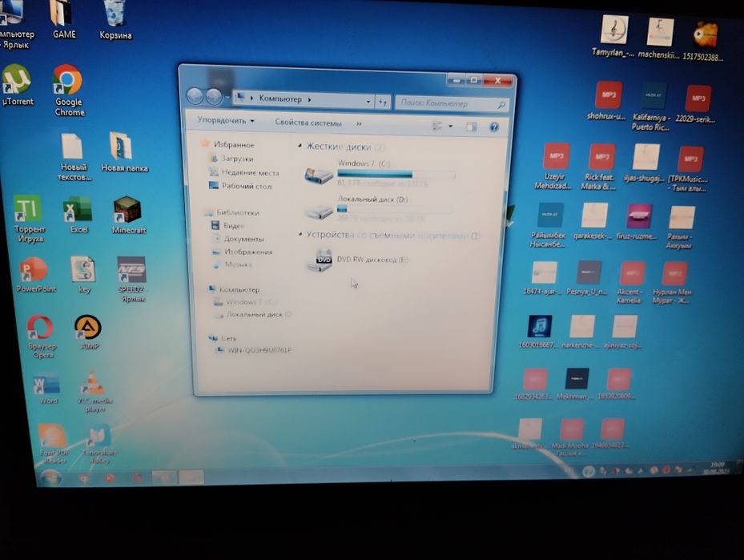The height and width of the screenshot is (560, 744).
Task: Open the Упорядочить dropdown menu
Action: click(x=226, y=120)
